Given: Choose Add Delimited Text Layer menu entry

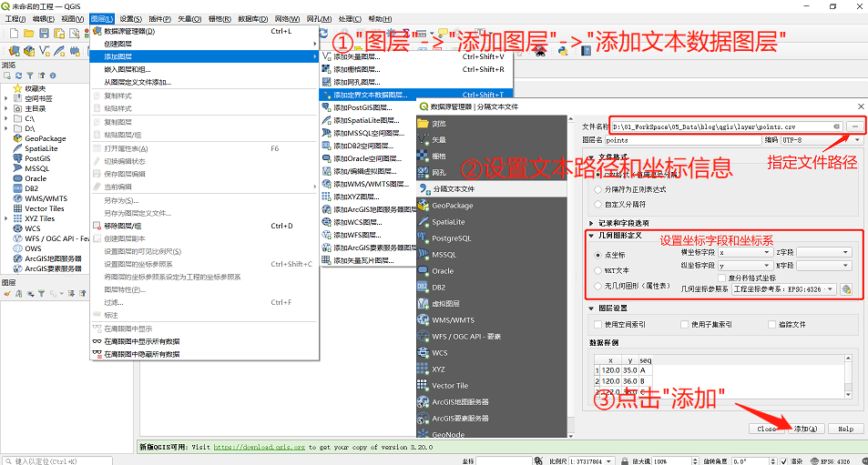Looking at the screenshot, I should click(416, 95).
